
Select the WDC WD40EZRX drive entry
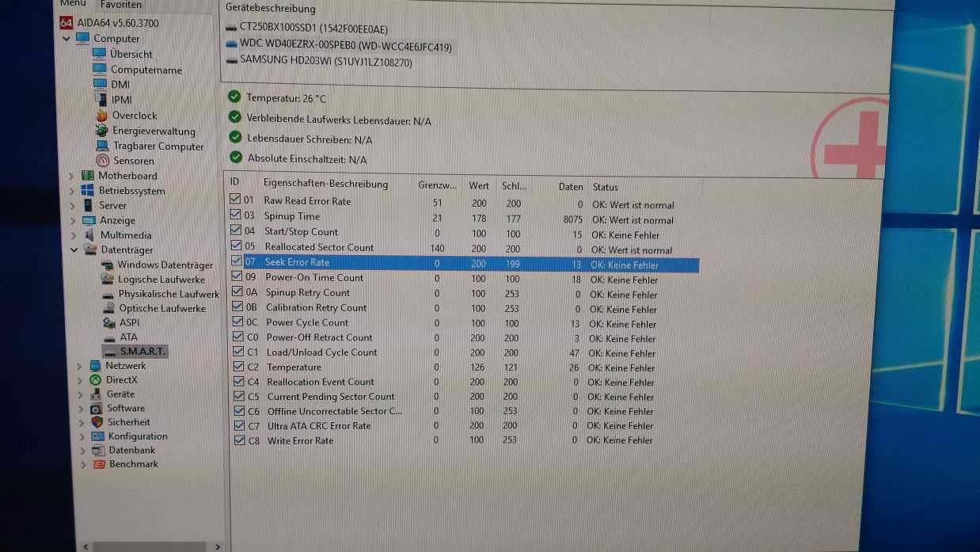[339, 47]
